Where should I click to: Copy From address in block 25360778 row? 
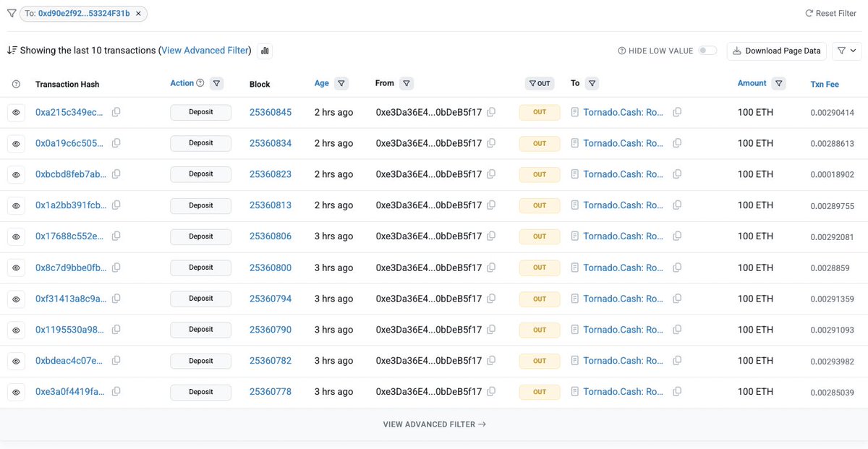point(491,392)
